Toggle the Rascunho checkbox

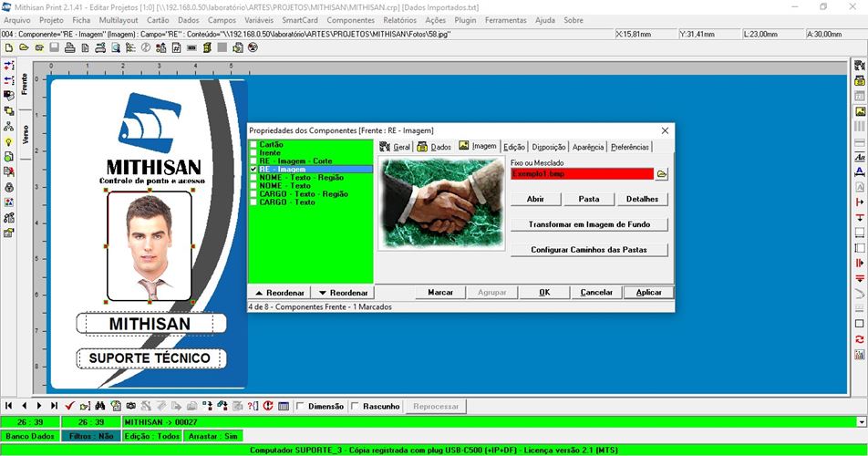pos(356,406)
